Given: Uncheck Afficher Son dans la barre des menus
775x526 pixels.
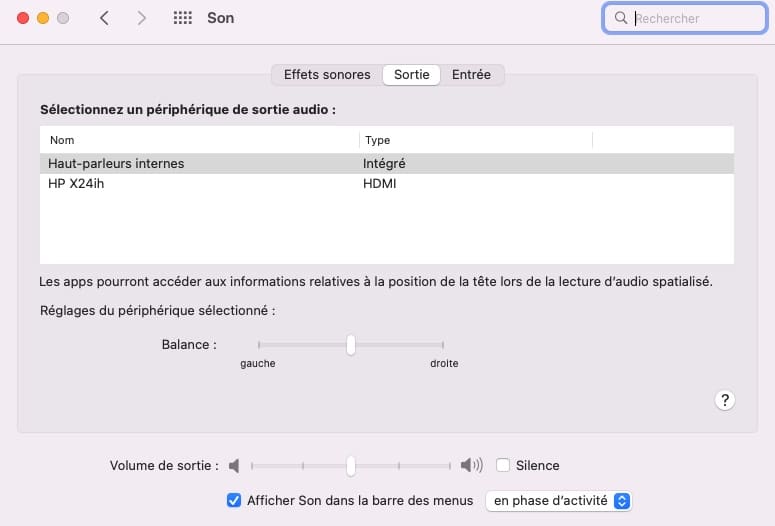Looking at the screenshot, I should tap(234, 500).
